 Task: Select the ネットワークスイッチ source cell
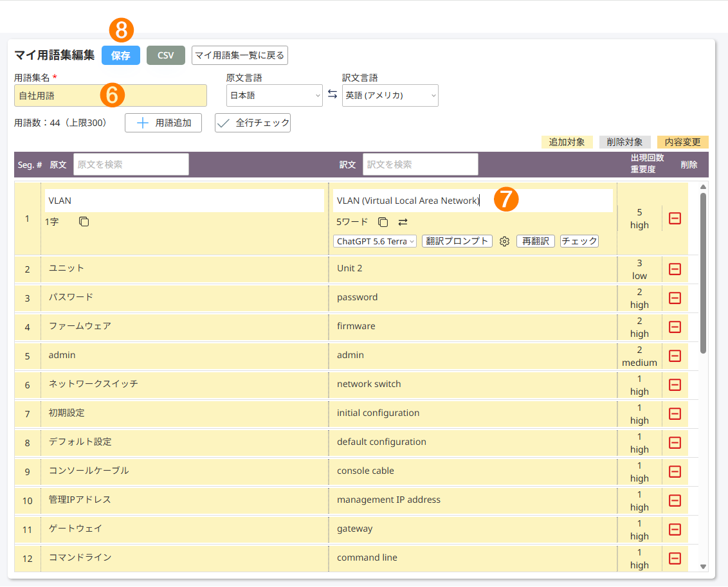[185, 384]
